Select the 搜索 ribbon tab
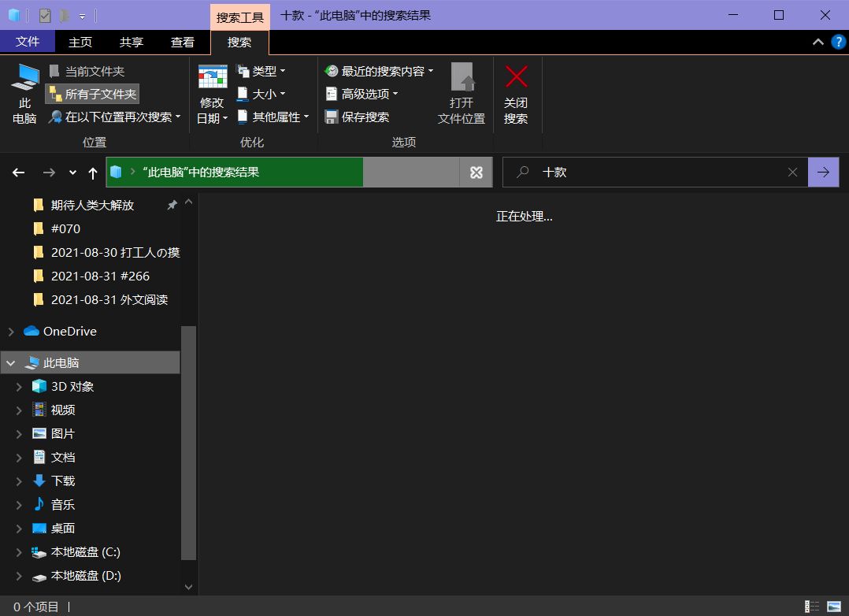Viewport: 849px width, 616px height. pos(239,43)
